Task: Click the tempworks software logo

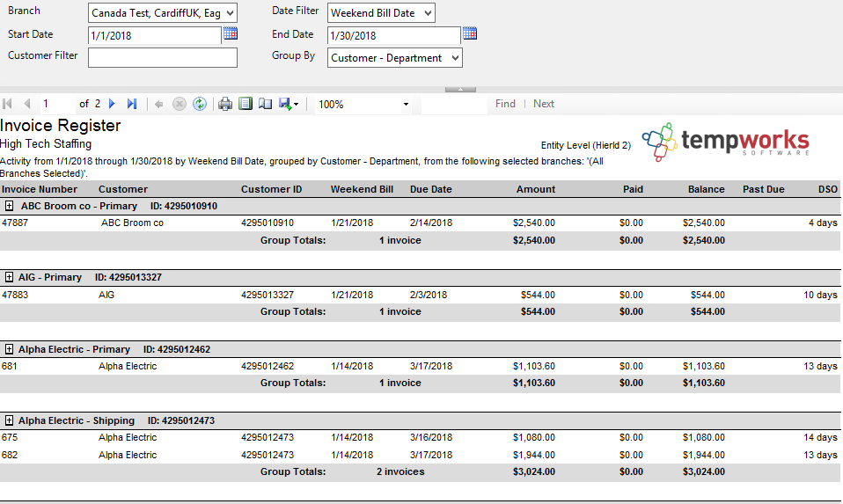Action: 725,142
